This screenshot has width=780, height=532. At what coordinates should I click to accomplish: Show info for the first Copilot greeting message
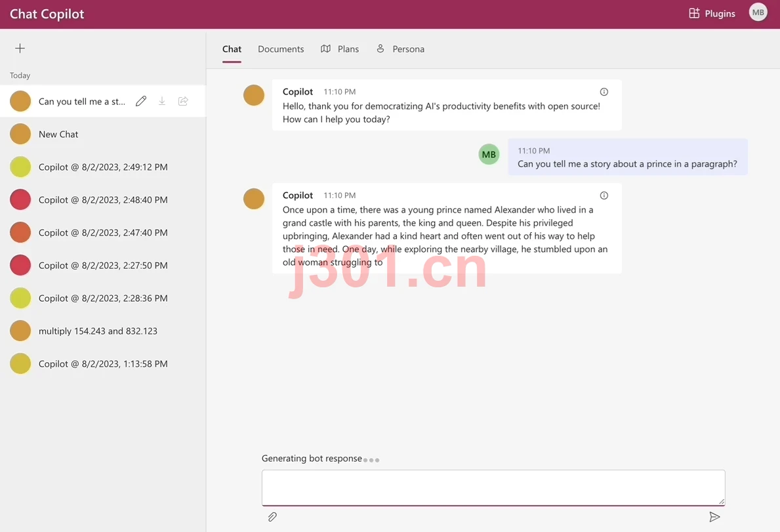coord(604,91)
